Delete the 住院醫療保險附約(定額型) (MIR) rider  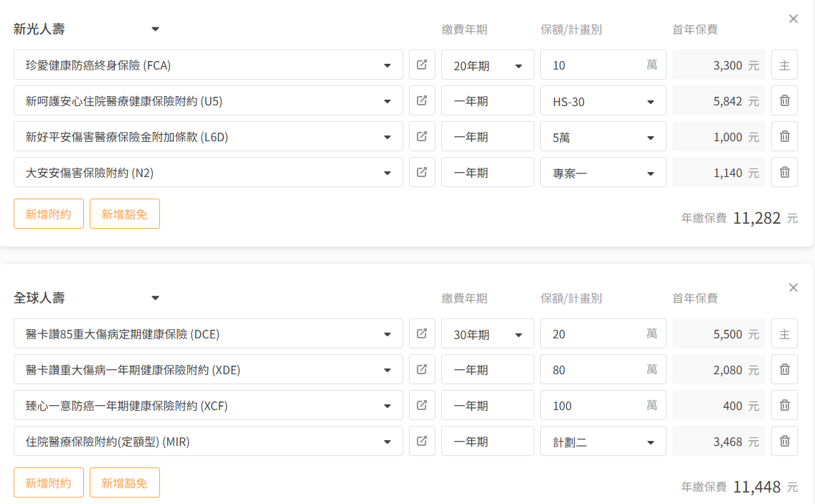784,442
